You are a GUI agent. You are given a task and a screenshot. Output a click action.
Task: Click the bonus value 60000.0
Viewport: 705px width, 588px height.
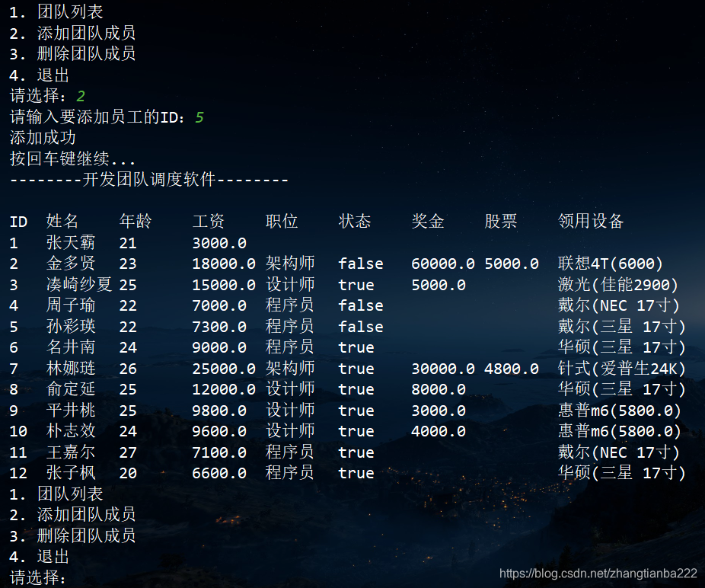[x=443, y=264]
